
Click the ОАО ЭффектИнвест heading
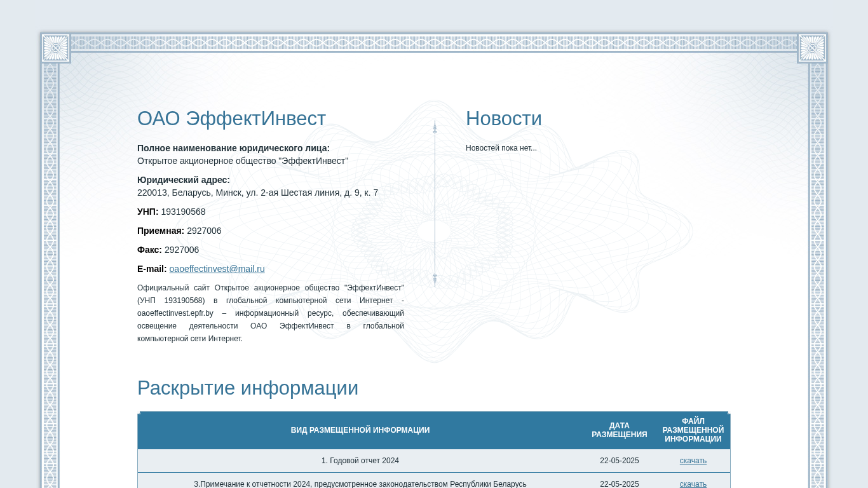coord(231,119)
